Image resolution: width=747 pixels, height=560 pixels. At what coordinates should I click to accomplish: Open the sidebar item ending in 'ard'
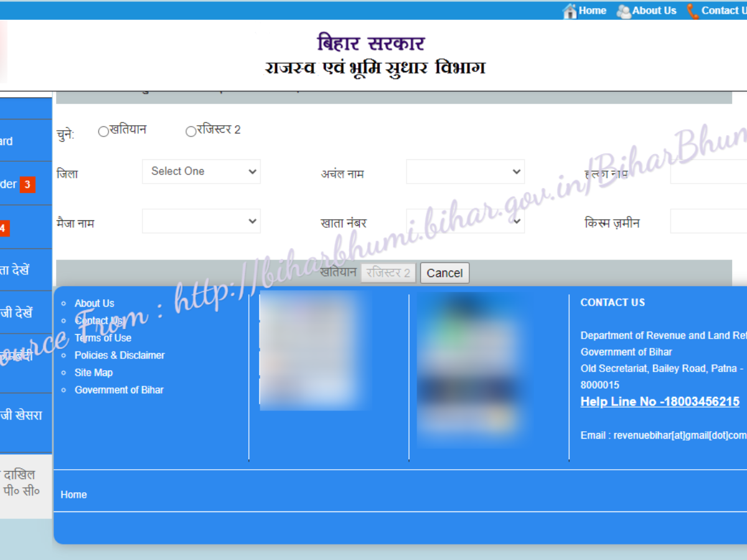point(26,141)
